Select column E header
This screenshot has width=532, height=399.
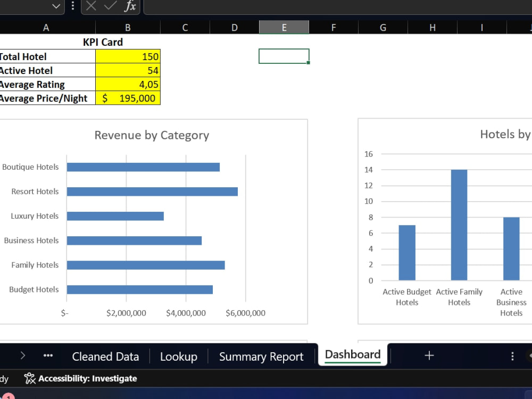point(284,28)
